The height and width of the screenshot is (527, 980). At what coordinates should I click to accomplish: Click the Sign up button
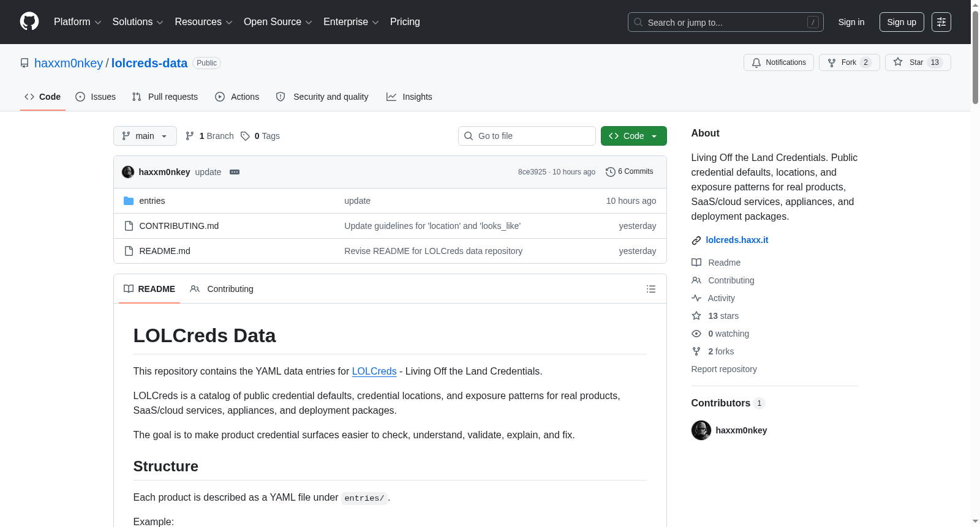(x=902, y=22)
